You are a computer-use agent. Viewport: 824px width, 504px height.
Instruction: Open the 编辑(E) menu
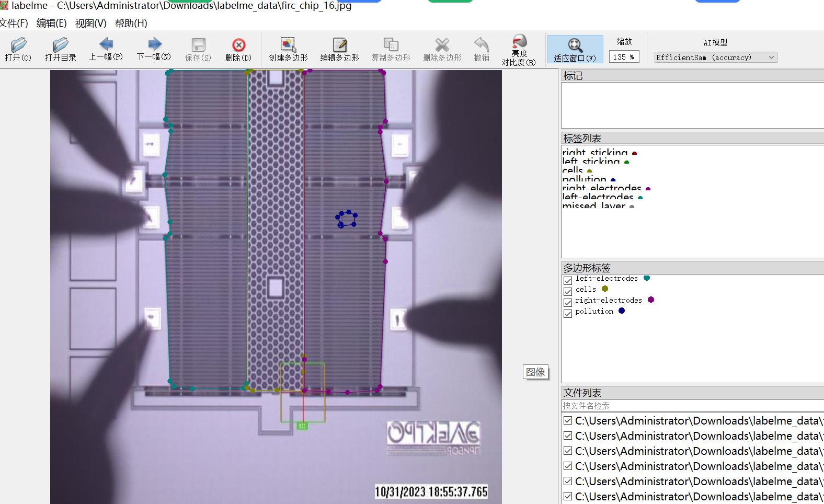[x=51, y=24]
